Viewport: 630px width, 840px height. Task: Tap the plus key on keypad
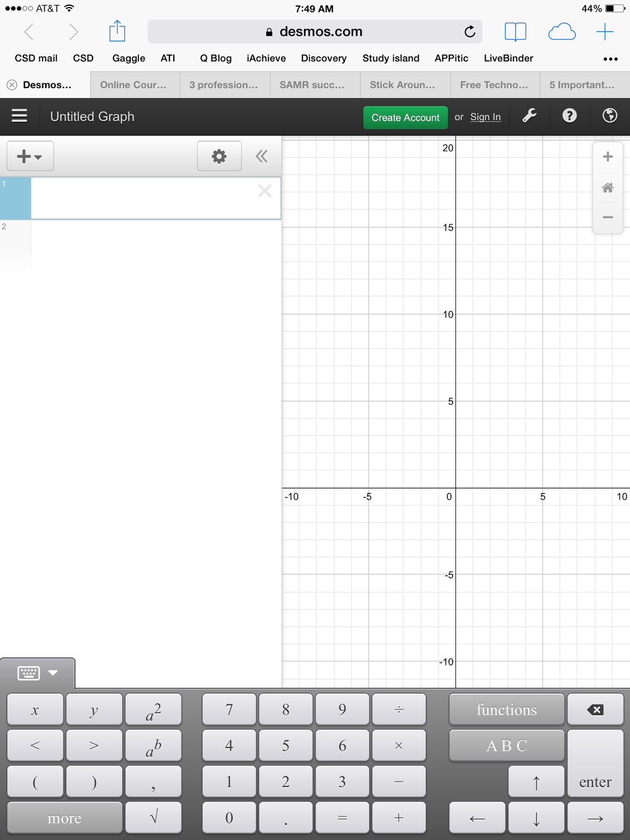tap(399, 817)
